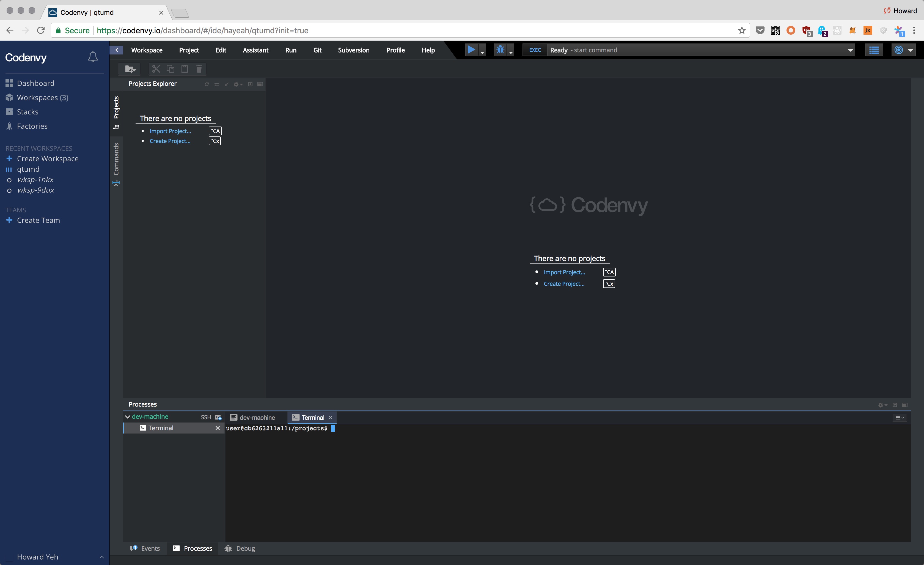Click Import Project link in editor area
924x565 pixels.
click(564, 272)
